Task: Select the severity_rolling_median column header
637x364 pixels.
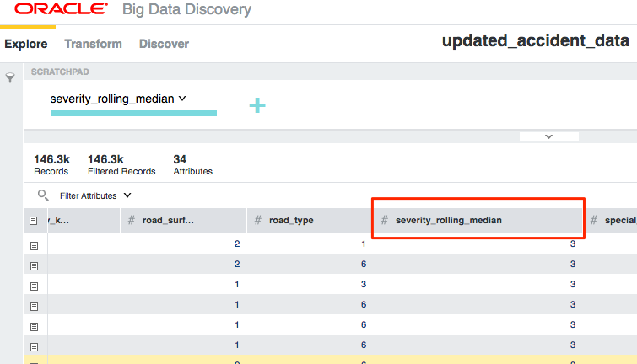Action: point(478,221)
